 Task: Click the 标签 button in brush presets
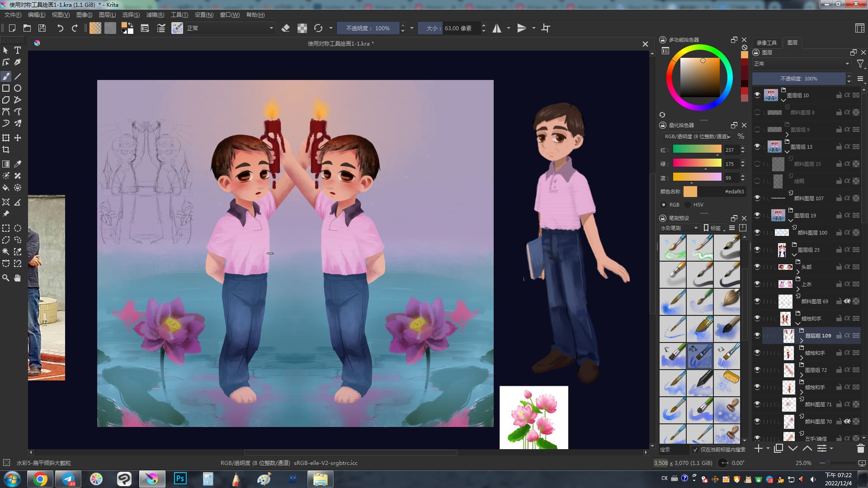(x=713, y=228)
